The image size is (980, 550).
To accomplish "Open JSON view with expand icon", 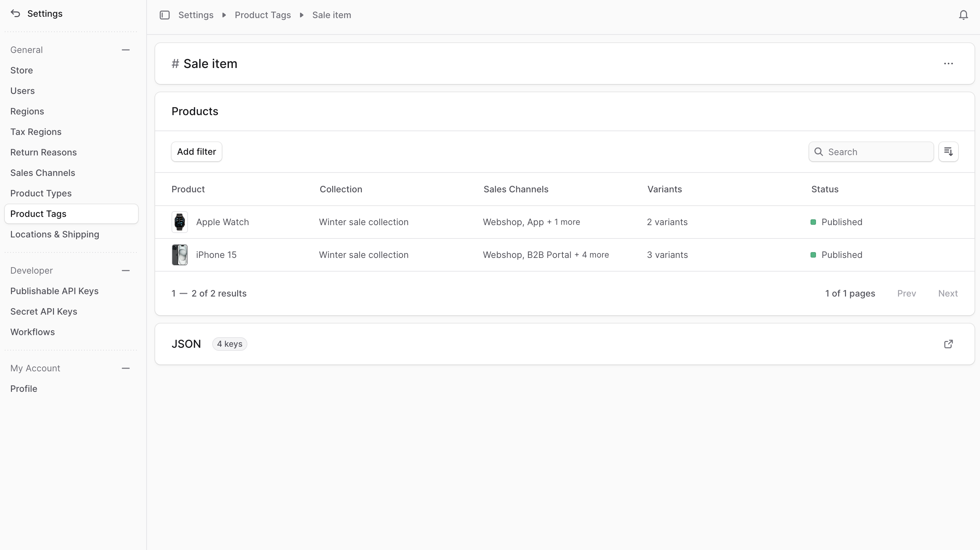I will click(x=948, y=344).
